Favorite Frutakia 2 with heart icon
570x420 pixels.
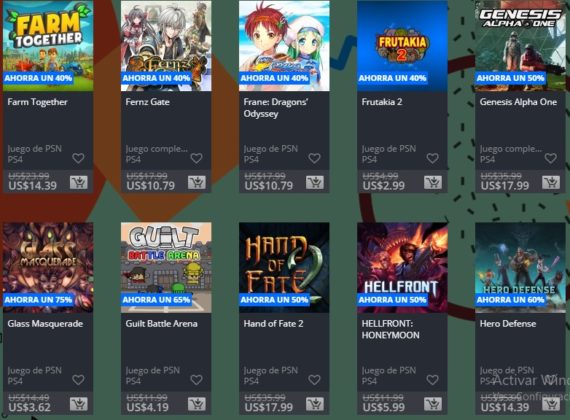433,158
